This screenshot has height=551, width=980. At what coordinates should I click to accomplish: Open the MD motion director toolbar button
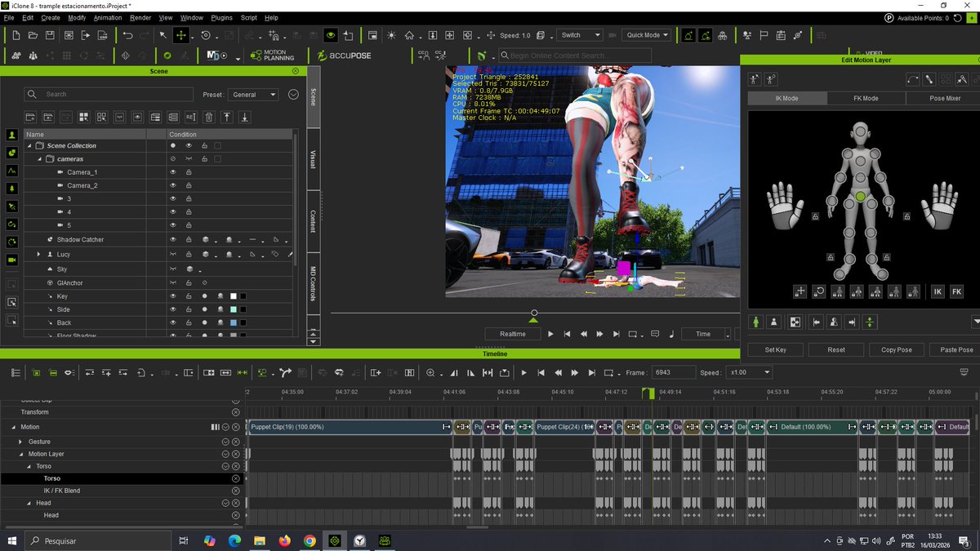click(216, 56)
